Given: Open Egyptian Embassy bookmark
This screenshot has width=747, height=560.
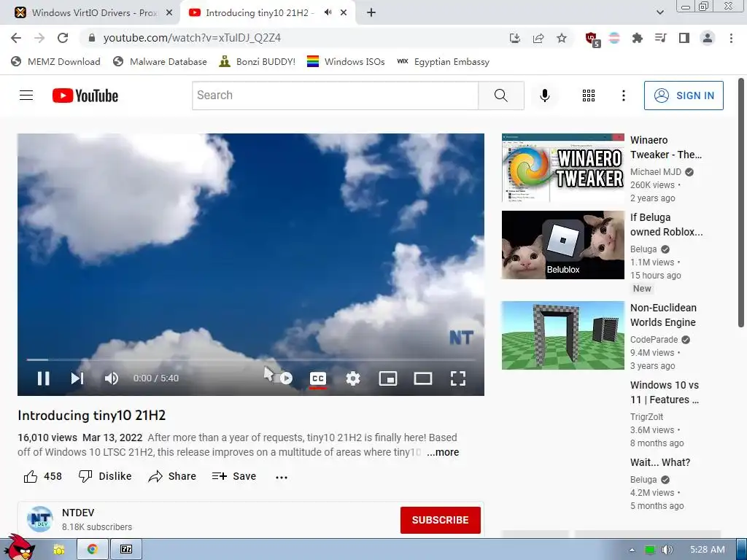Looking at the screenshot, I should pos(443,61).
